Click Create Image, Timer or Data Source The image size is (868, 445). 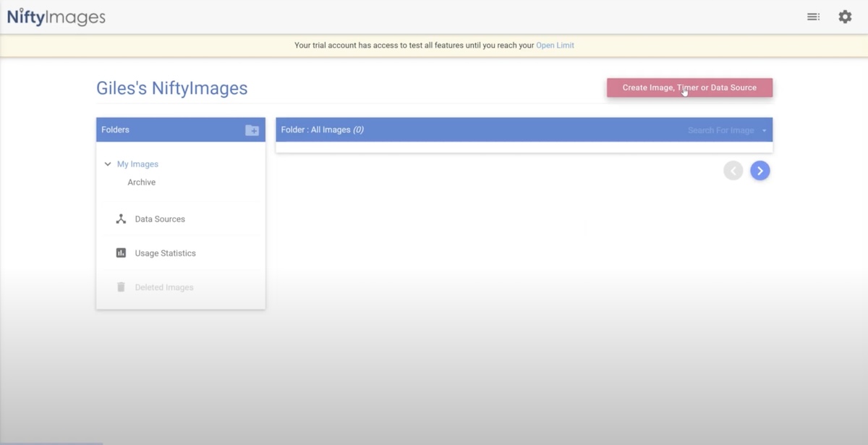[x=689, y=88]
